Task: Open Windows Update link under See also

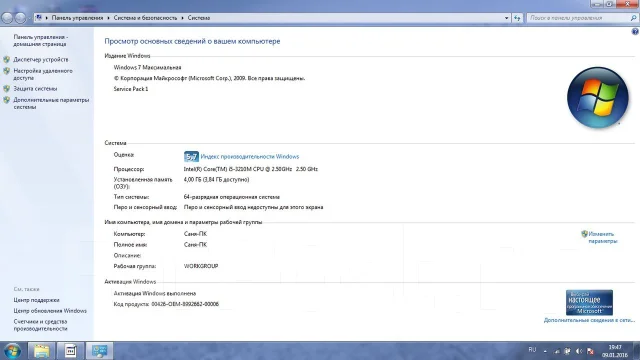Action: 50,311
